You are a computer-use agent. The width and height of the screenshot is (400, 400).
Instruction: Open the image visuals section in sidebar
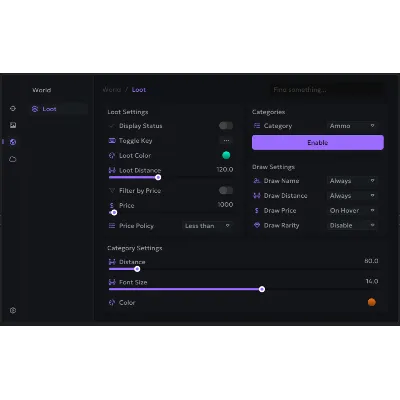coord(13,125)
